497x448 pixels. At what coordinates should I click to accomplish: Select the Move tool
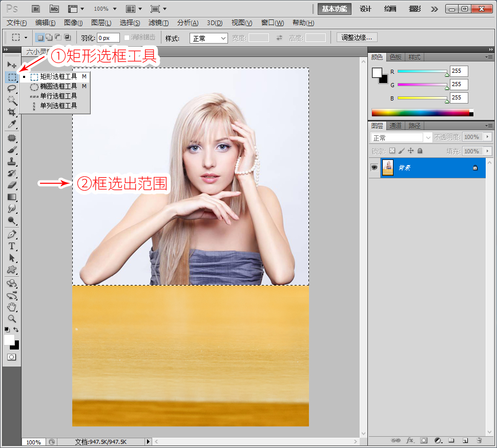(x=12, y=65)
